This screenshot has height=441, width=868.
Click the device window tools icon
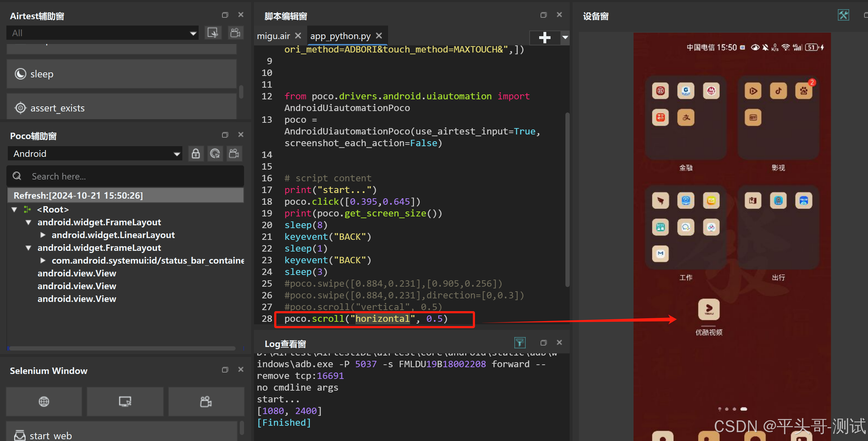point(843,15)
